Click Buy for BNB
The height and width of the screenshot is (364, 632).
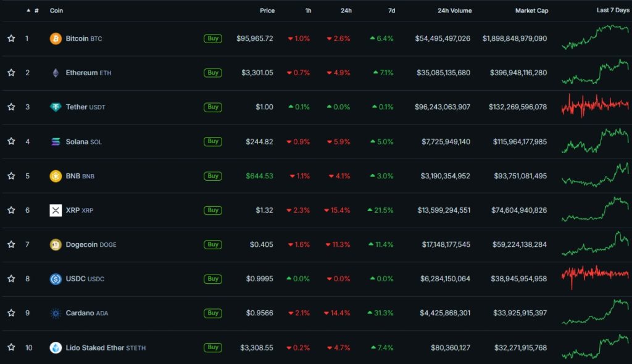213,176
